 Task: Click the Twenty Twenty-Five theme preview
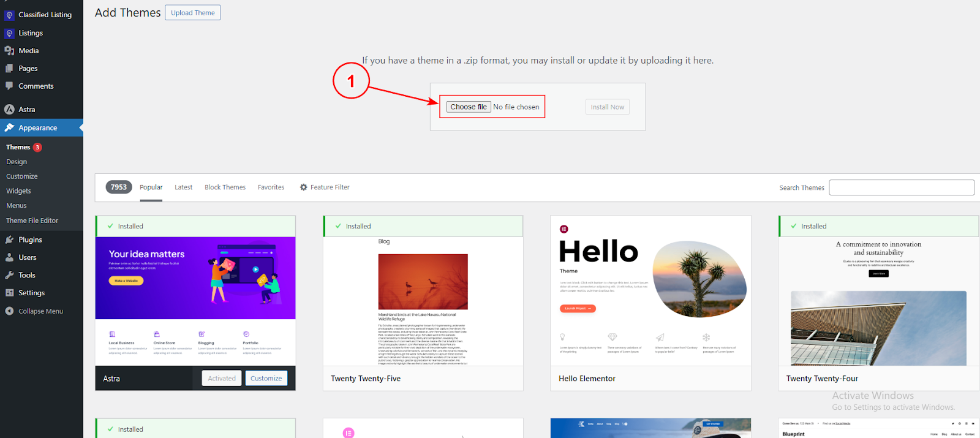(423, 301)
